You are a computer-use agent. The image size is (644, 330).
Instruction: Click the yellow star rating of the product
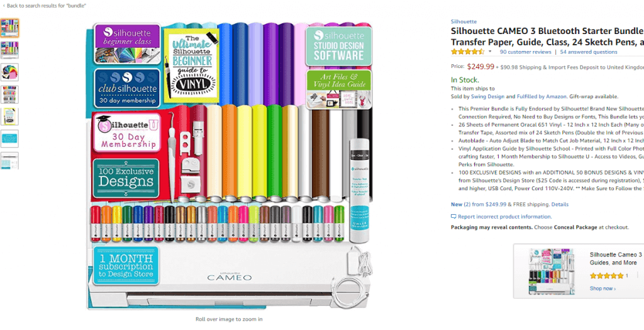tap(468, 52)
